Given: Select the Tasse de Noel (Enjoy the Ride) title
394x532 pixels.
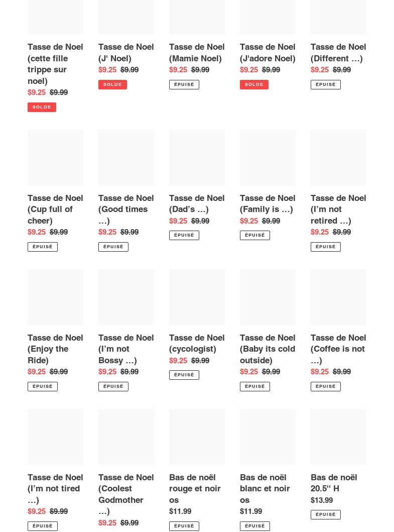Looking at the screenshot, I should click(55, 349).
